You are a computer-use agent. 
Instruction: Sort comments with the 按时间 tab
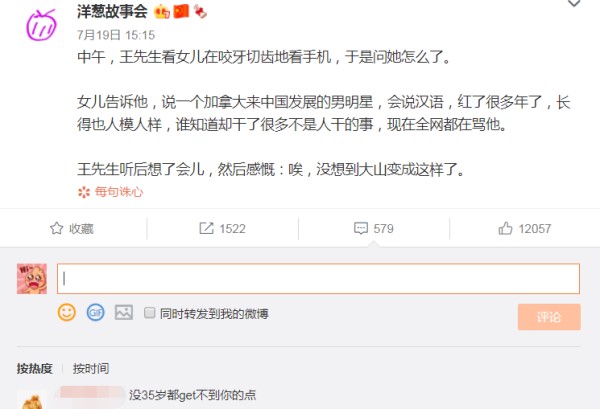point(91,368)
